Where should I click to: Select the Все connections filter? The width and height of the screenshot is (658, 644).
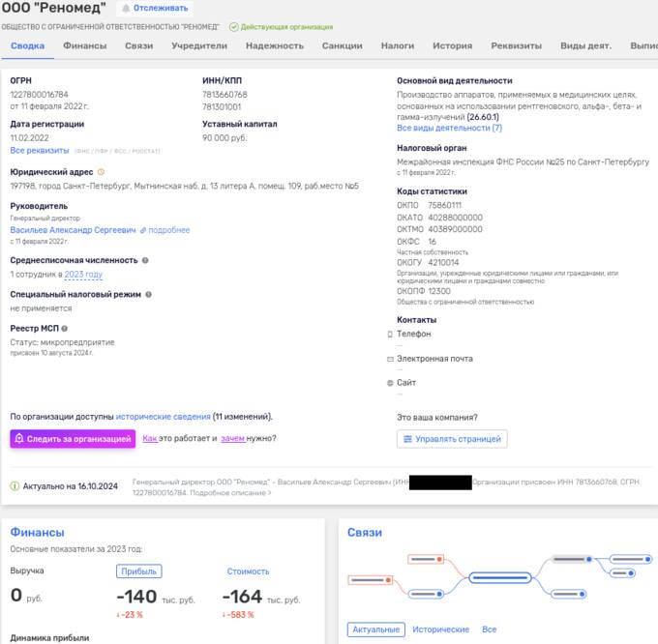pos(490,629)
